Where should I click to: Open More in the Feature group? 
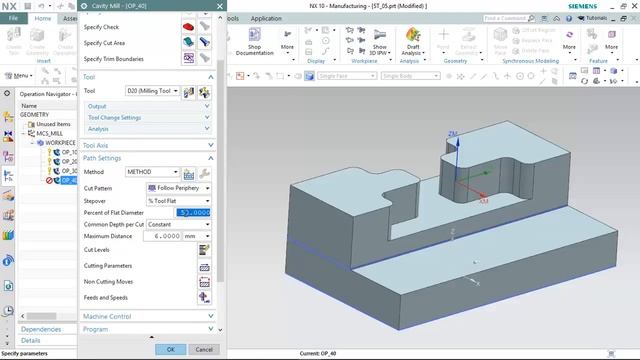pyautogui.click(x=611, y=41)
